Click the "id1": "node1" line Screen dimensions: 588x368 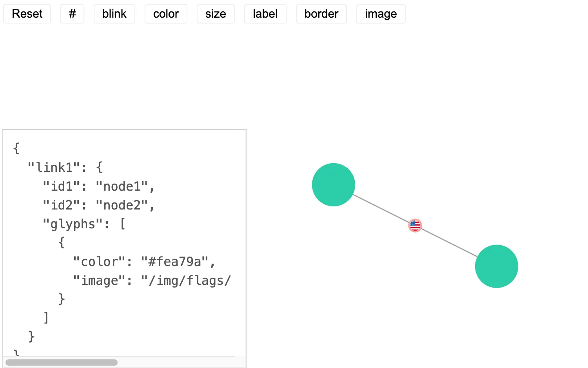99,186
